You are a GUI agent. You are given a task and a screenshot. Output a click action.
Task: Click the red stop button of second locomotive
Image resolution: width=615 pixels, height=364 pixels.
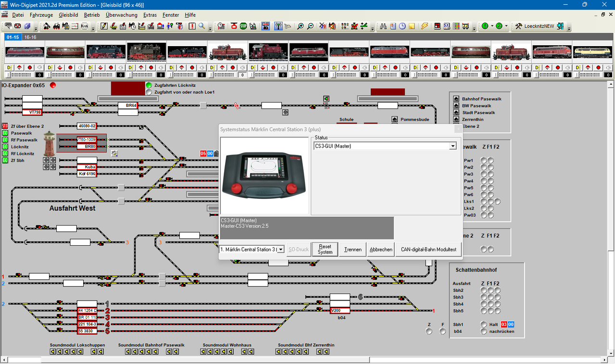(x=70, y=68)
